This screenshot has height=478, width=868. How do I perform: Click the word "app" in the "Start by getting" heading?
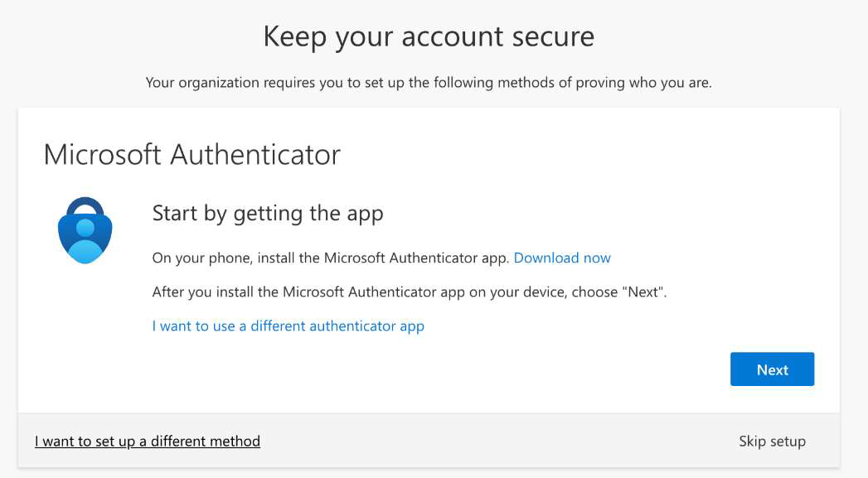365,214
